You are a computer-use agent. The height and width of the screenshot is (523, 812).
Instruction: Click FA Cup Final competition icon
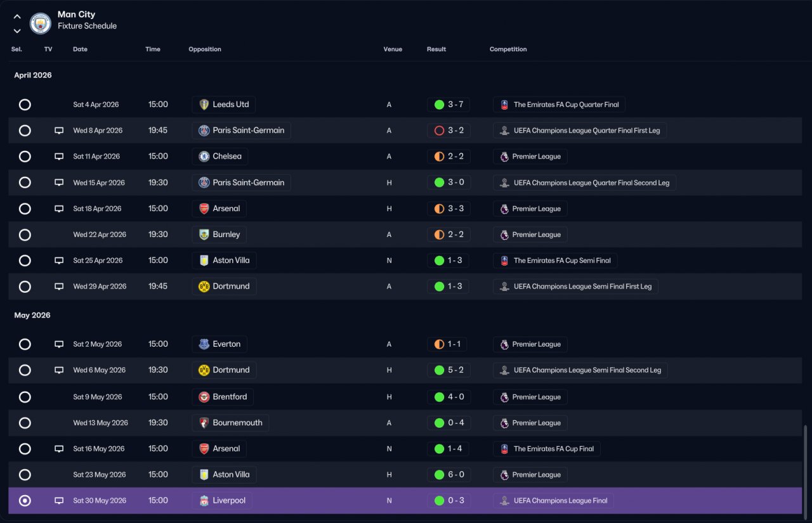point(504,449)
